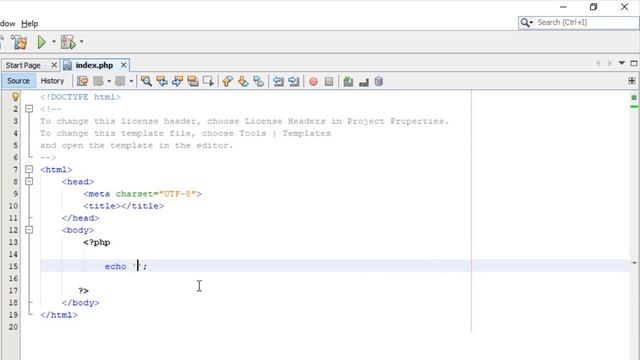Click the <title></title> line
This screenshot has height=360, width=640.
pos(124,206)
